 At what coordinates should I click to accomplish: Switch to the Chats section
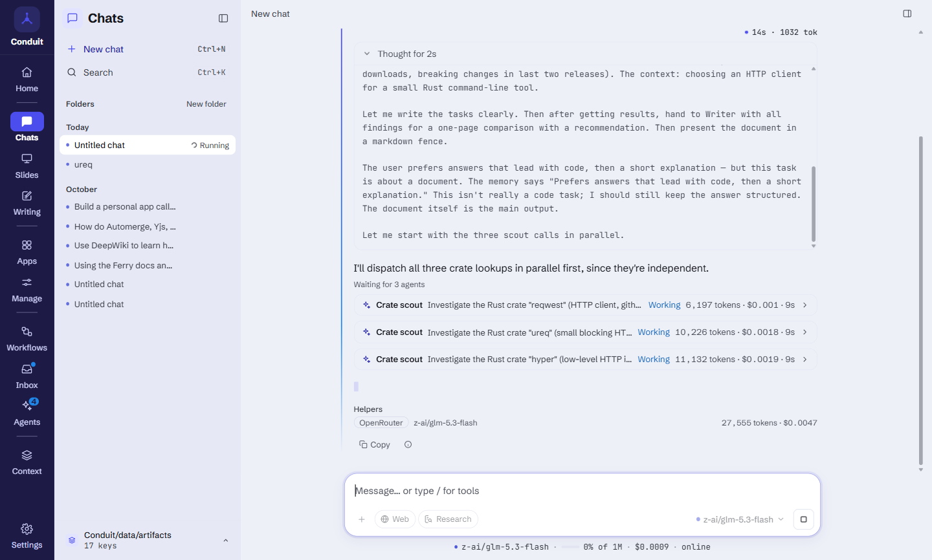27,127
